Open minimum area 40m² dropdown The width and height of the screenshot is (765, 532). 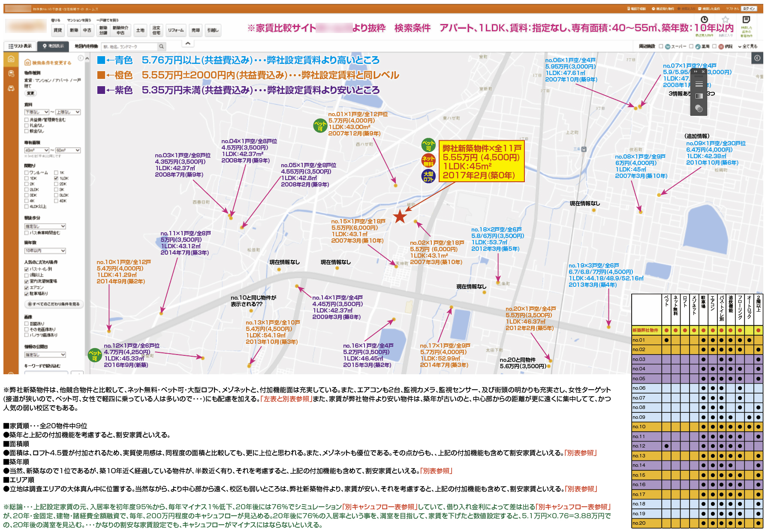(x=37, y=150)
